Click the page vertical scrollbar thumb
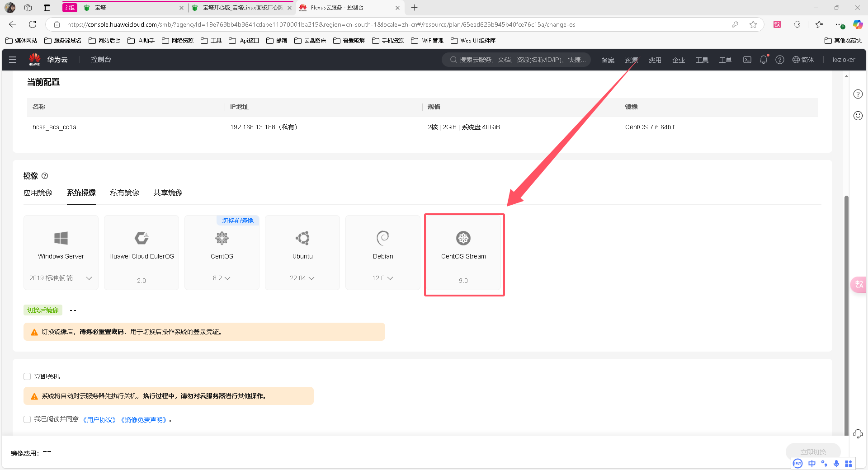868x470 pixels. tap(846, 315)
